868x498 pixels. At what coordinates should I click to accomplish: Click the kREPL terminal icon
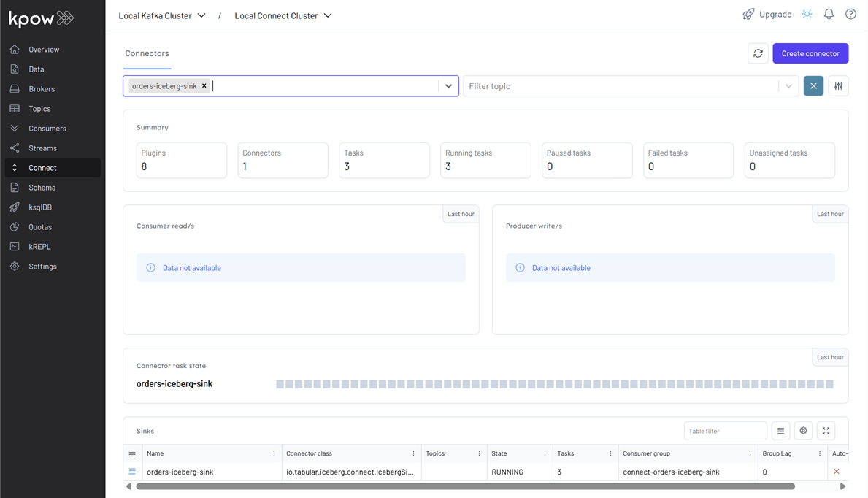(15, 247)
